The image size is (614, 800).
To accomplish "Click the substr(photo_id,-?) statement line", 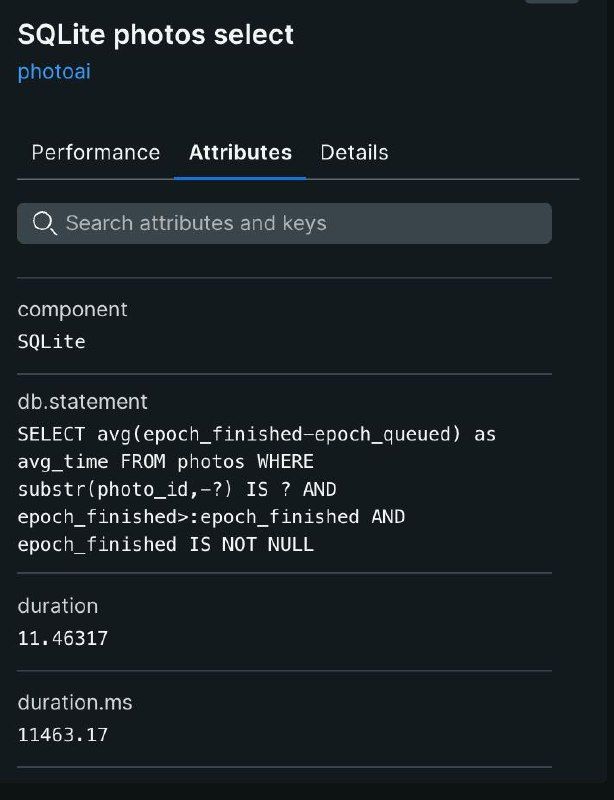I will pyautogui.click(x=177, y=489).
